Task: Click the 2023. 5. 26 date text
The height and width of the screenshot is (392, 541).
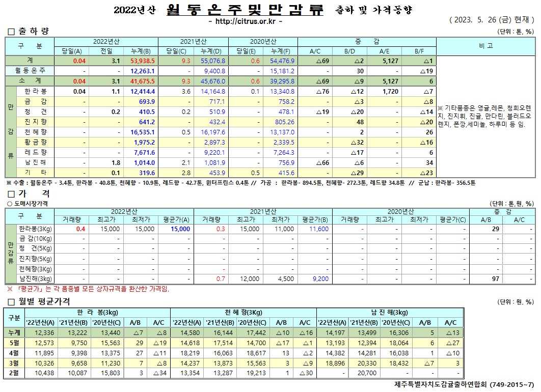Action: (x=491, y=20)
